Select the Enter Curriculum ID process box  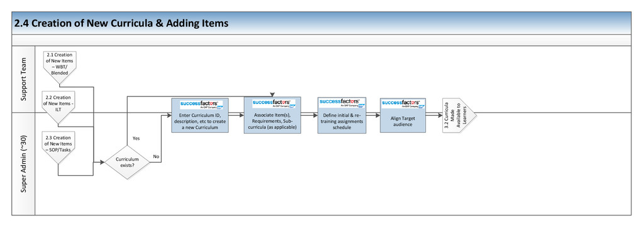pyautogui.click(x=199, y=116)
